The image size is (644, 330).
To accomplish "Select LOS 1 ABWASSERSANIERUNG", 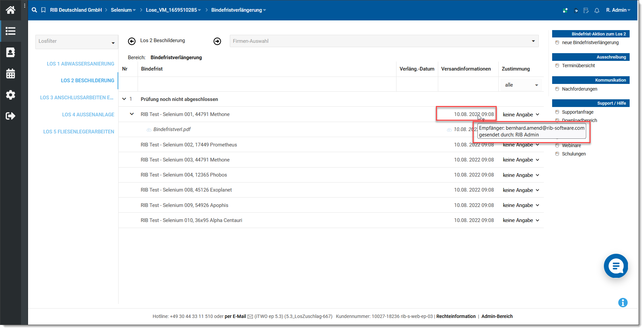I will (80, 64).
